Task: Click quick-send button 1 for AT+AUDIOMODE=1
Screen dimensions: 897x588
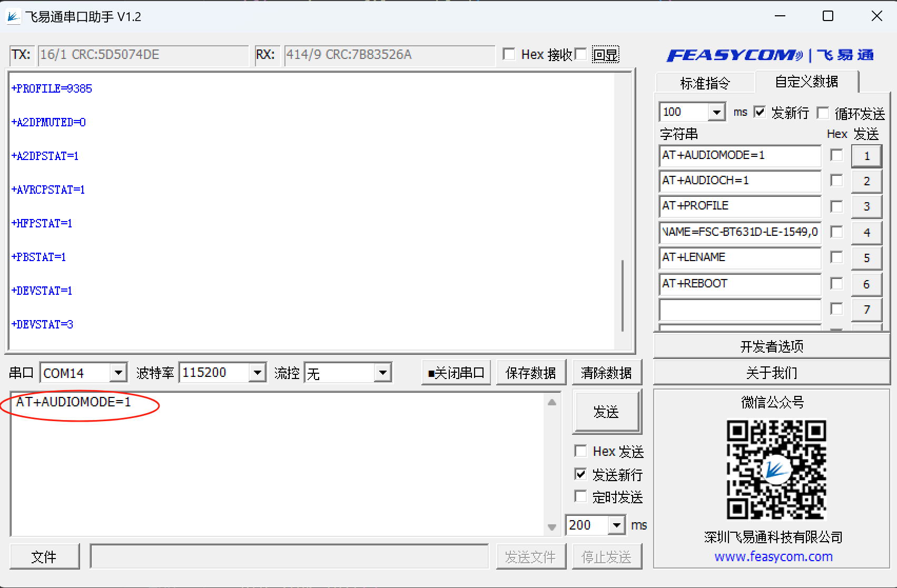Action: [x=866, y=155]
